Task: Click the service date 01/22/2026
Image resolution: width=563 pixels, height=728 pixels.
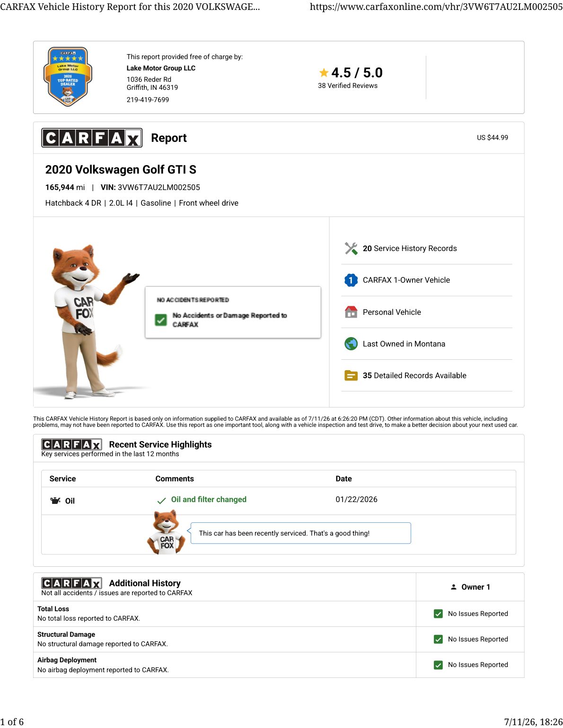Action: click(x=356, y=499)
